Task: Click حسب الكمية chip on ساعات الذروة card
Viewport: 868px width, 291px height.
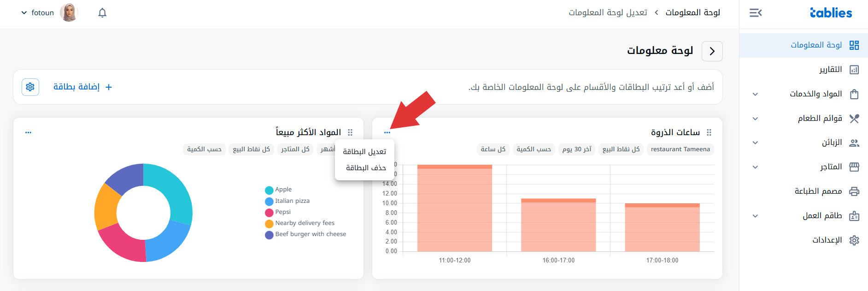Action: [534, 149]
